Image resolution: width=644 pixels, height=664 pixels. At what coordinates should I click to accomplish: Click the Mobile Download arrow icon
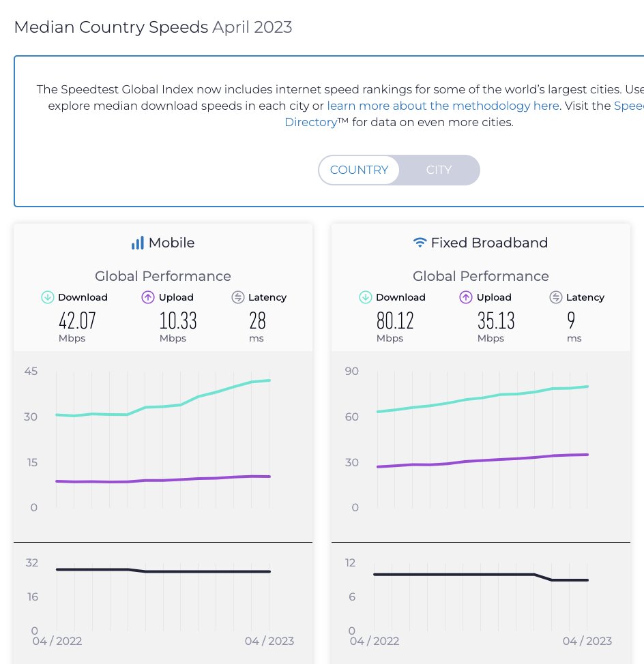(48, 297)
